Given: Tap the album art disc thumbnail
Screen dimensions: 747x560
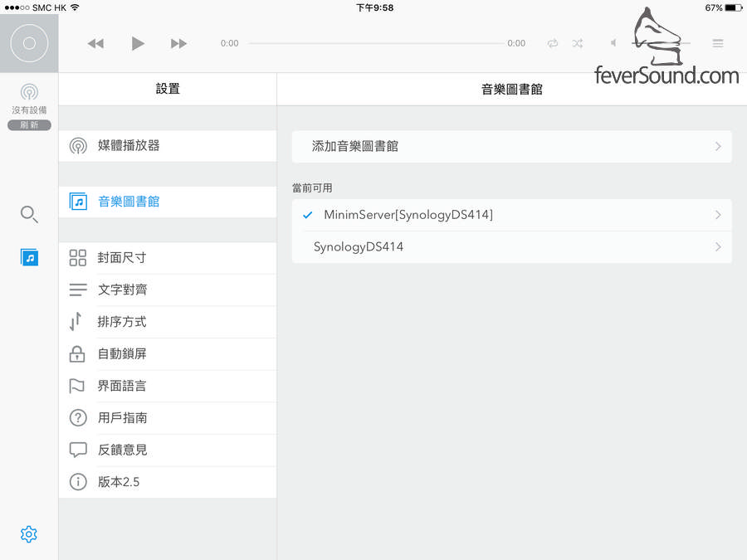Looking at the screenshot, I should tap(29, 43).
